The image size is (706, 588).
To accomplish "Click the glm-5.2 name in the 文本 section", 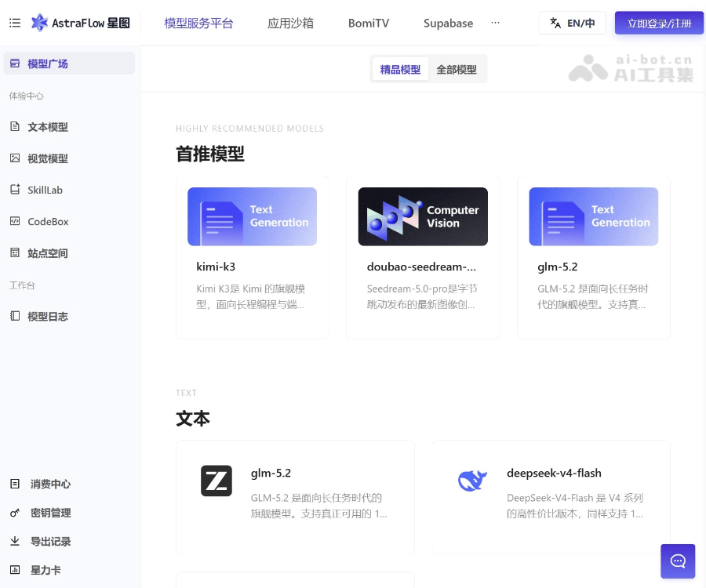I will point(271,474).
